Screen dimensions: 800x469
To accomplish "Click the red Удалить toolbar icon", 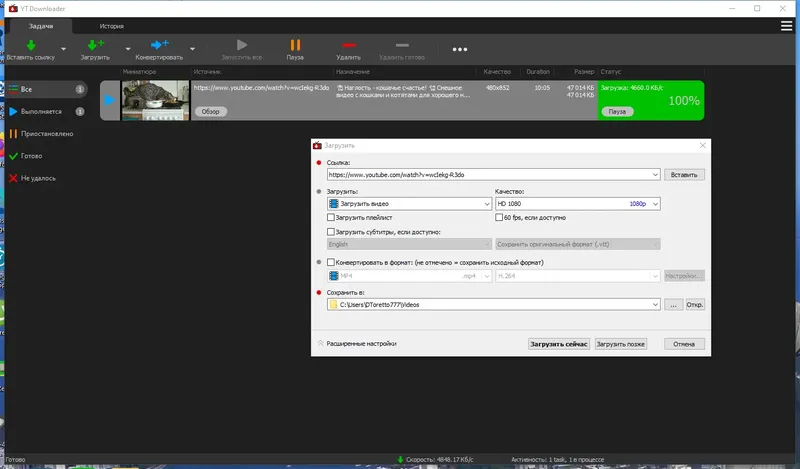I will [348, 45].
